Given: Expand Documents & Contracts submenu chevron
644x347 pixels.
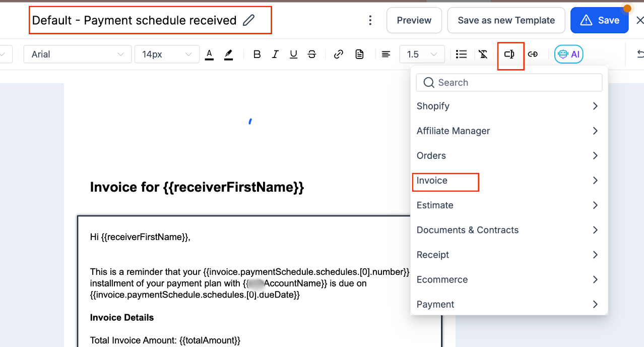Looking at the screenshot, I should point(595,229).
